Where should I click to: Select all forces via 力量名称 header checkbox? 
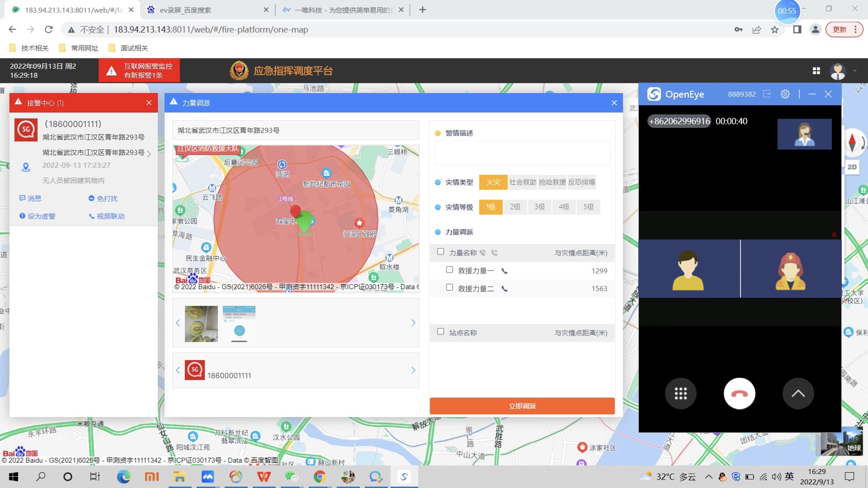click(440, 252)
